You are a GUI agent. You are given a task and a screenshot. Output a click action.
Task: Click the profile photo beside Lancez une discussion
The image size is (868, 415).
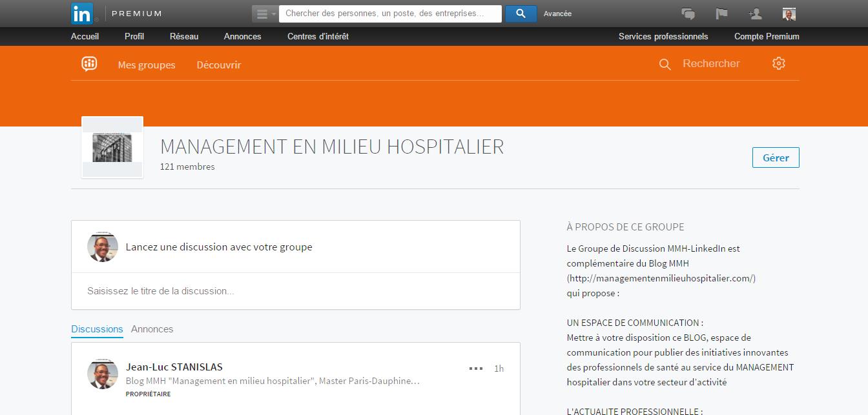point(103,247)
